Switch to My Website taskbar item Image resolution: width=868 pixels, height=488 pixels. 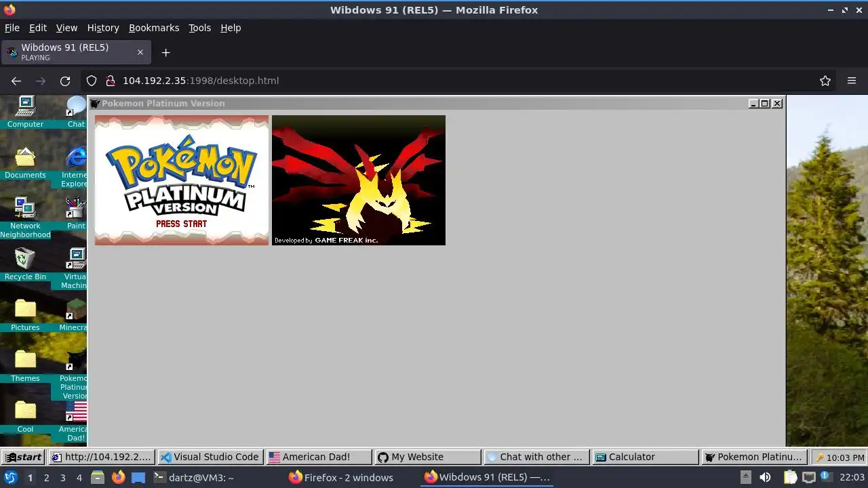(428, 457)
